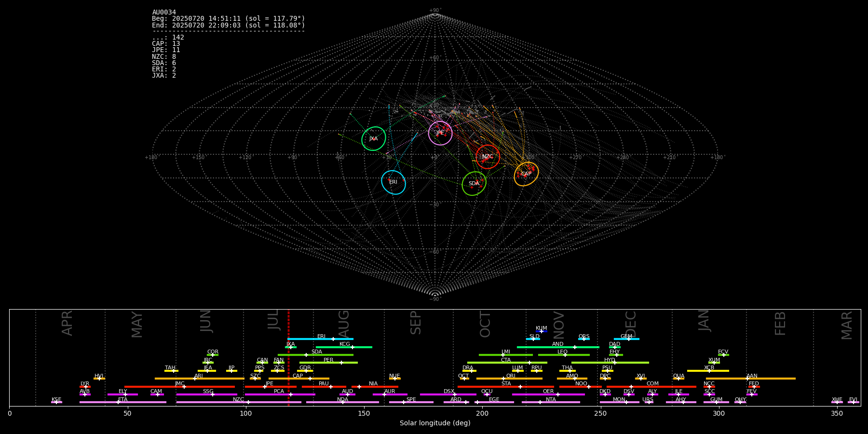The height and width of the screenshot is (434, 868).
Task: Click the station ID text AU0034
Action: [164, 13]
